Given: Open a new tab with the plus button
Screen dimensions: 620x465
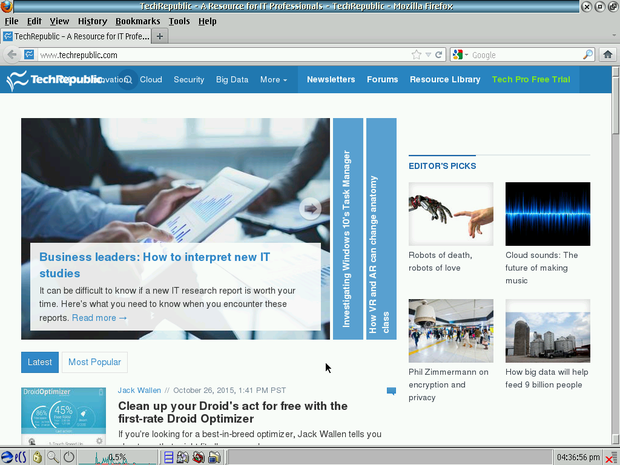Looking at the screenshot, I should (160, 36).
